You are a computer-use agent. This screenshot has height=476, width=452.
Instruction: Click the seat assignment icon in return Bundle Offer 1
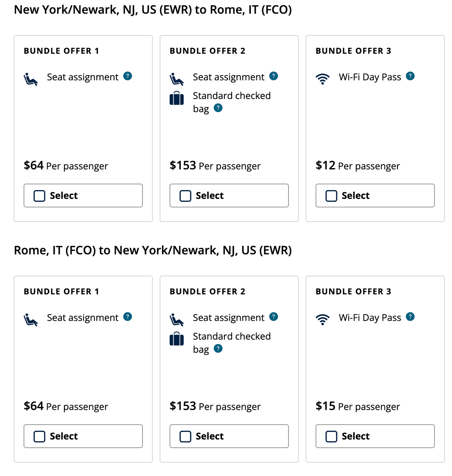tap(31, 320)
